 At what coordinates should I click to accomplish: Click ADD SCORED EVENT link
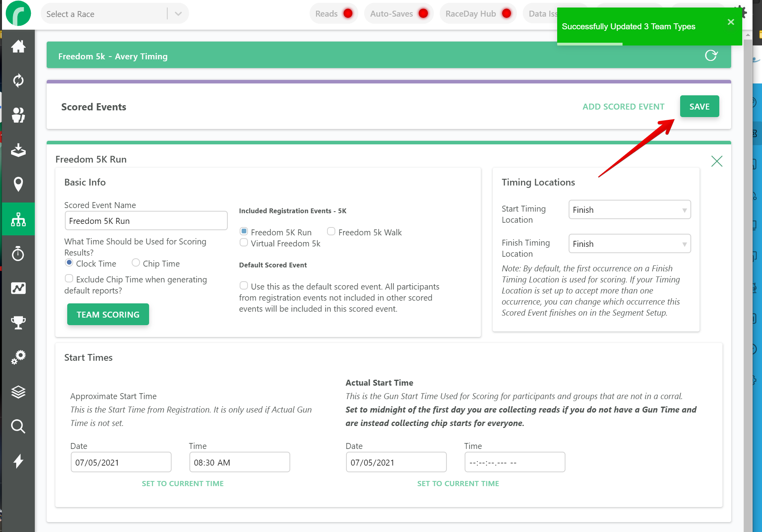point(623,106)
